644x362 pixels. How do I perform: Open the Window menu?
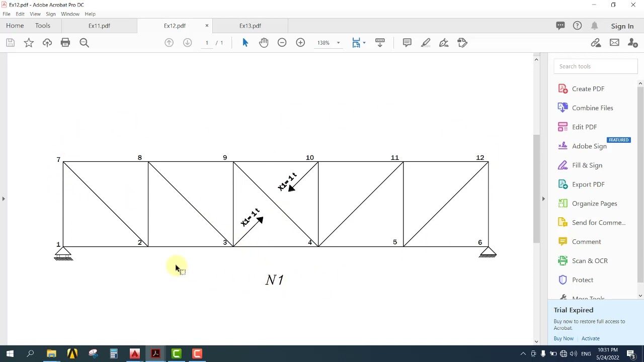(x=70, y=14)
